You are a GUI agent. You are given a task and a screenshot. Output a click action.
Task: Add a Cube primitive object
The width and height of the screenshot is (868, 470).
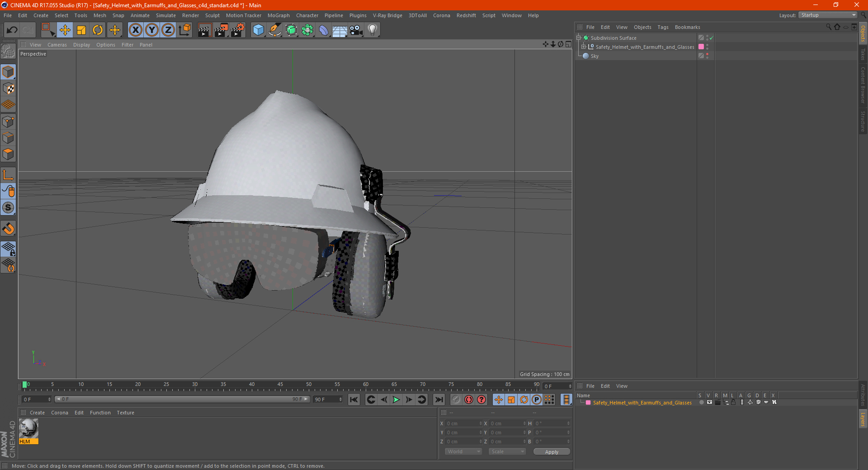(258, 30)
